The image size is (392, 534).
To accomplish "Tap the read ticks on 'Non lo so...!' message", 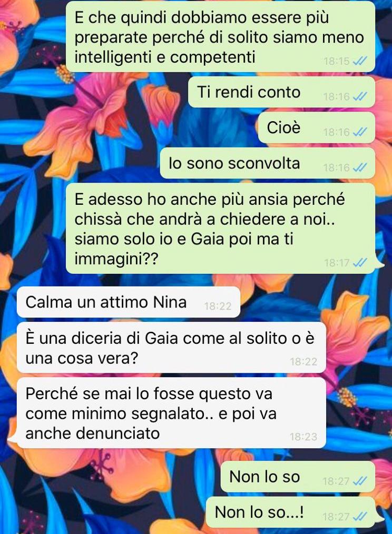I will (x=360, y=517).
